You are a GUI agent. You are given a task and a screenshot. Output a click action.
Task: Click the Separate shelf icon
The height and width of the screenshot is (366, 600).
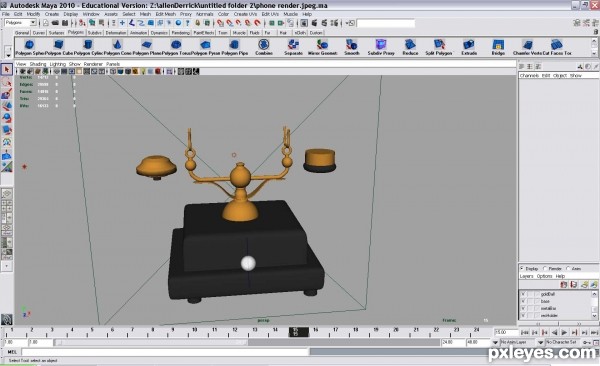pos(293,44)
